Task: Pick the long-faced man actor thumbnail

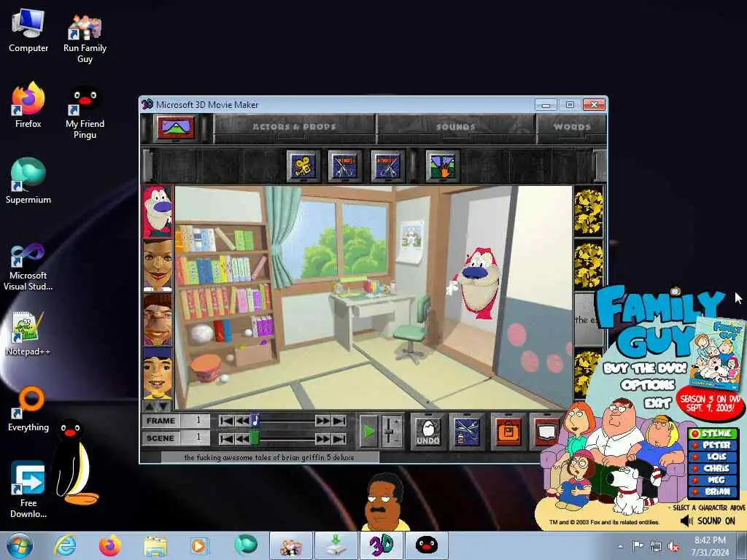Action: pos(158,319)
